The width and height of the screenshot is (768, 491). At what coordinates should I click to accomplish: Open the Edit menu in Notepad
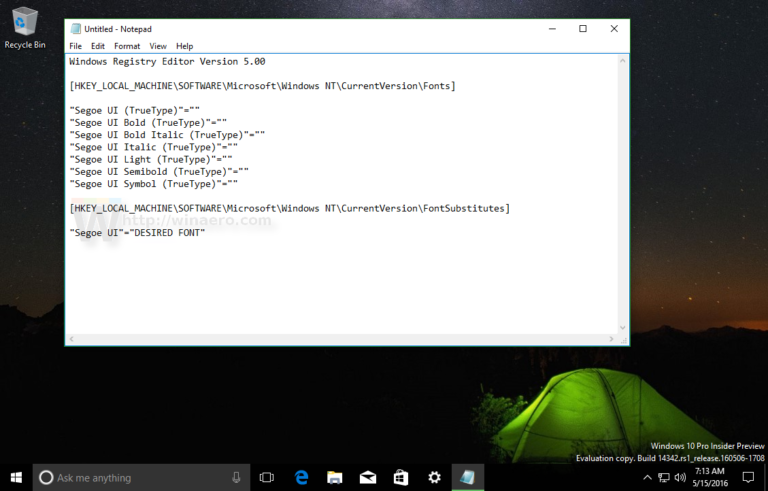(x=98, y=46)
